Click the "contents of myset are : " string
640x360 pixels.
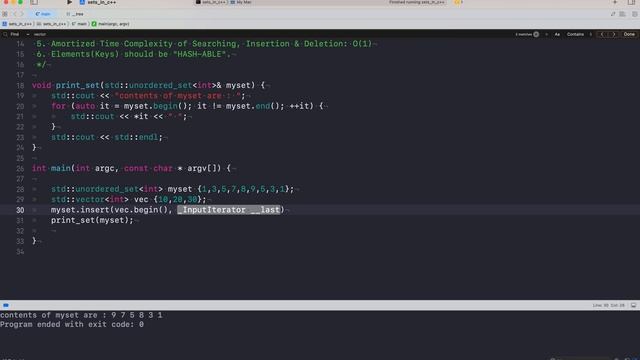pos(178,96)
